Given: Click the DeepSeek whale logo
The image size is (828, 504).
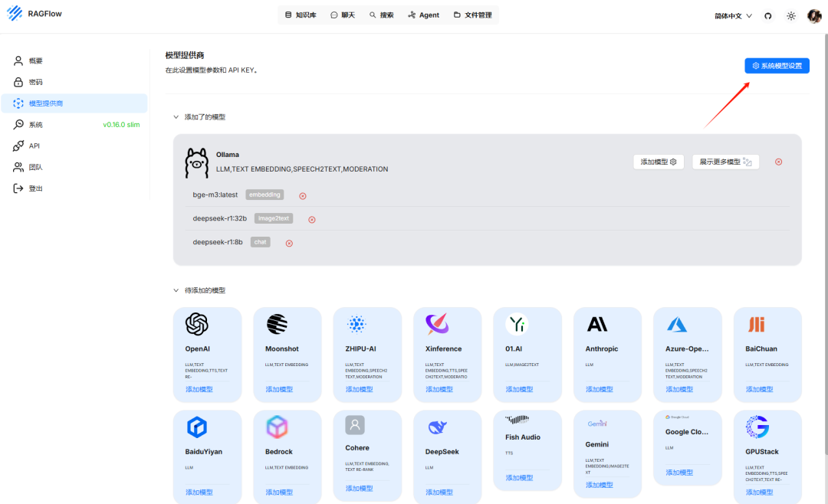Looking at the screenshot, I should point(437,427).
